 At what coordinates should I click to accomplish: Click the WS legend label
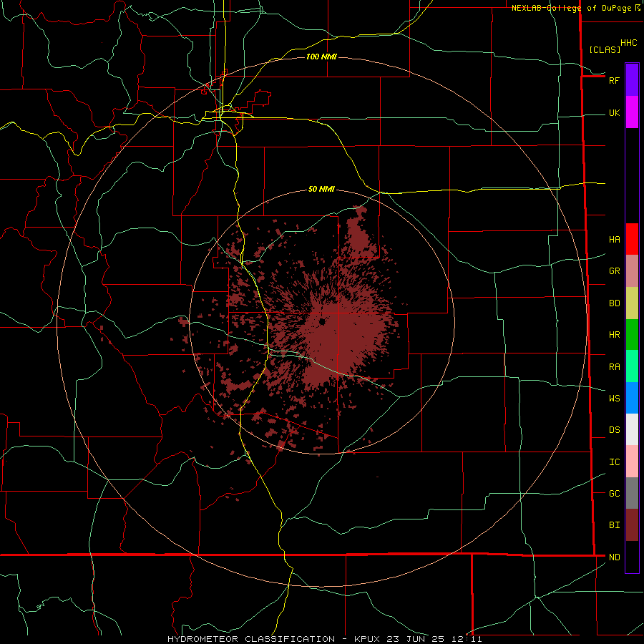(614, 398)
